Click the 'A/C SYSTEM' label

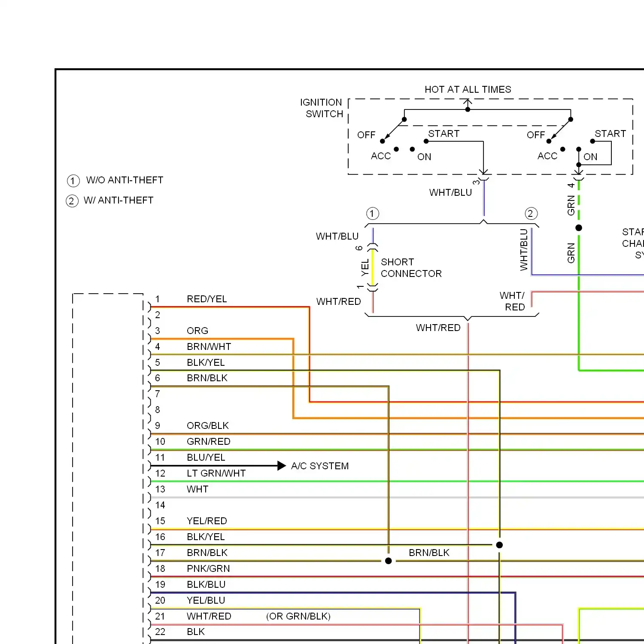320,466
